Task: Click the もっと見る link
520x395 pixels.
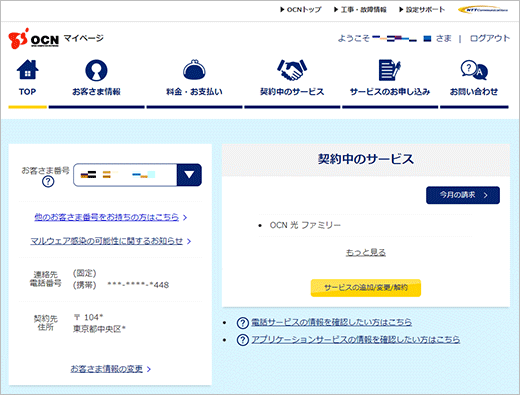Action: point(366,253)
